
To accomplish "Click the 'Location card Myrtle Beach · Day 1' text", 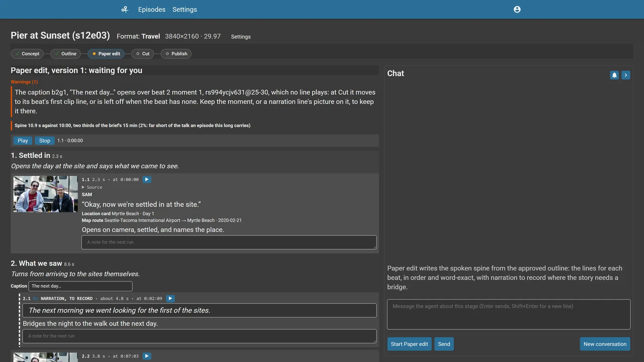I will (x=118, y=214).
